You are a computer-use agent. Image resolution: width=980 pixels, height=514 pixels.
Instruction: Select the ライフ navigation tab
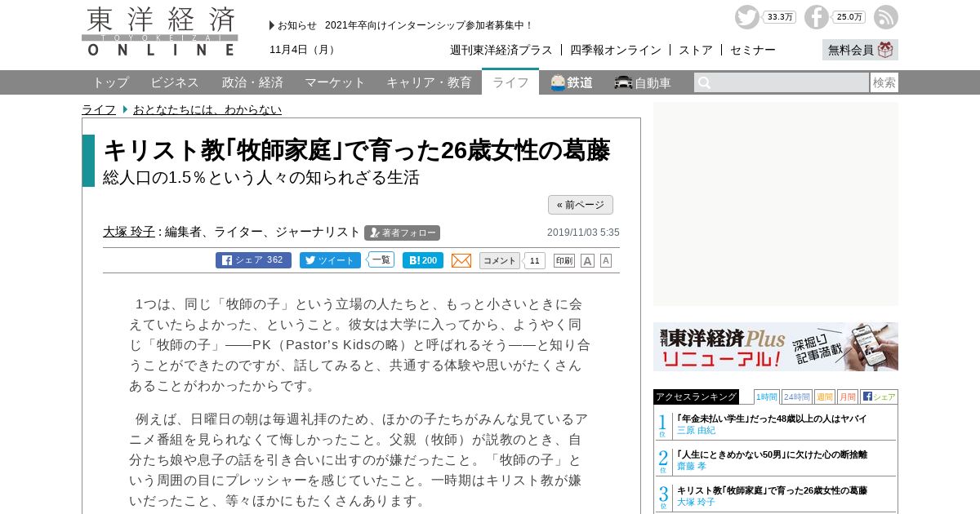[x=510, y=82]
